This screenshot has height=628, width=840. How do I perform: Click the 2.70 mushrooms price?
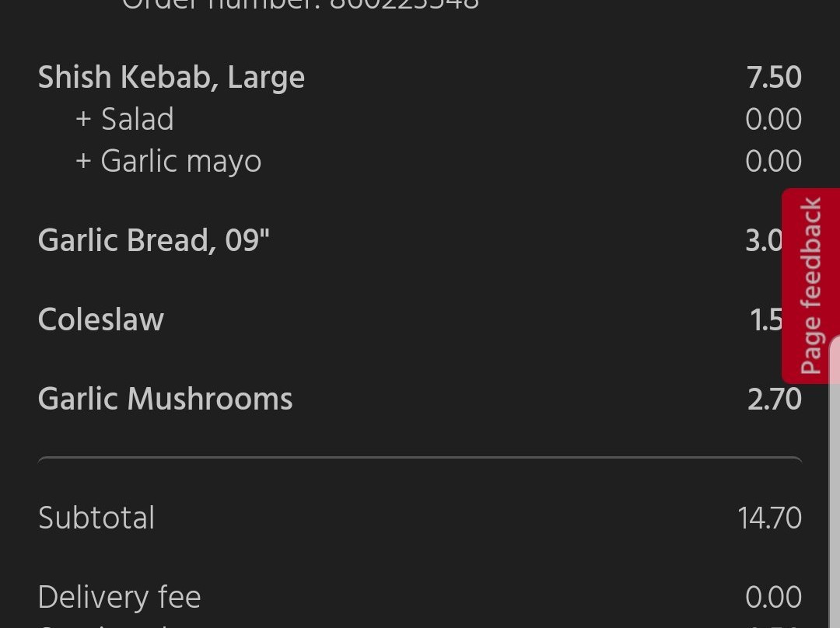774,399
